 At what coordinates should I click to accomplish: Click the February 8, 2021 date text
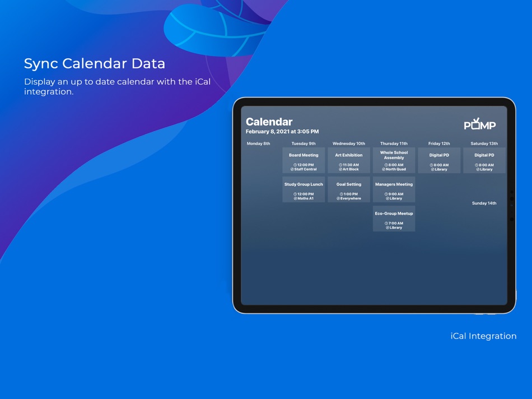pyautogui.click(x=282, y=132)
